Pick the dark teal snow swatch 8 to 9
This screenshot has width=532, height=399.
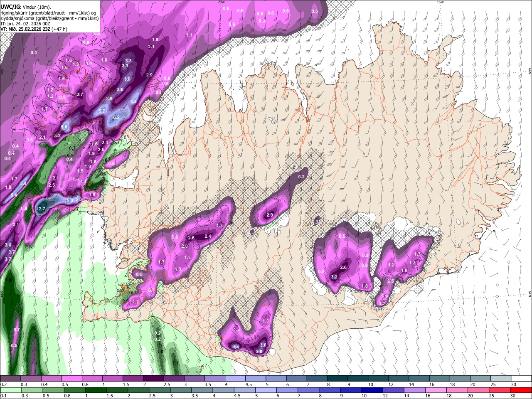tap(337, 379)
